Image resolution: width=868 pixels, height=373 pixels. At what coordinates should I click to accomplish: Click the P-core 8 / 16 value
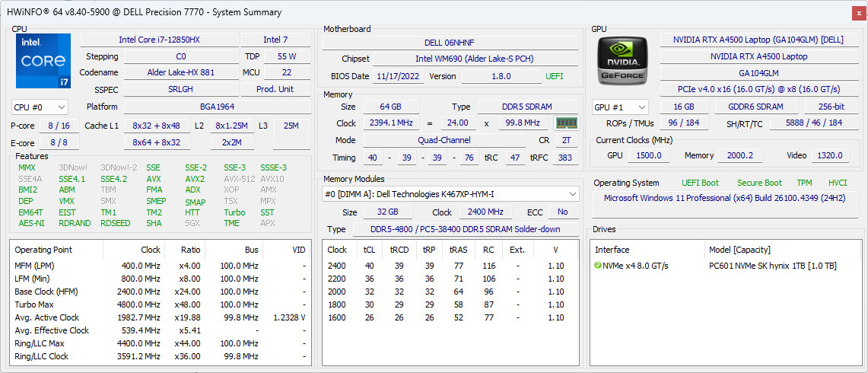click(59, 126)
